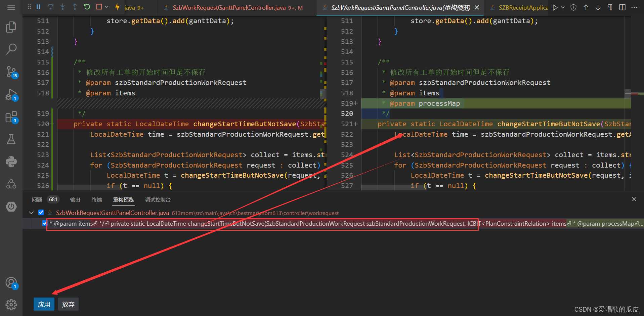This screenshot has width=644, height=316.
Task: Pause the debug session
Action: (x=39, y=7)
